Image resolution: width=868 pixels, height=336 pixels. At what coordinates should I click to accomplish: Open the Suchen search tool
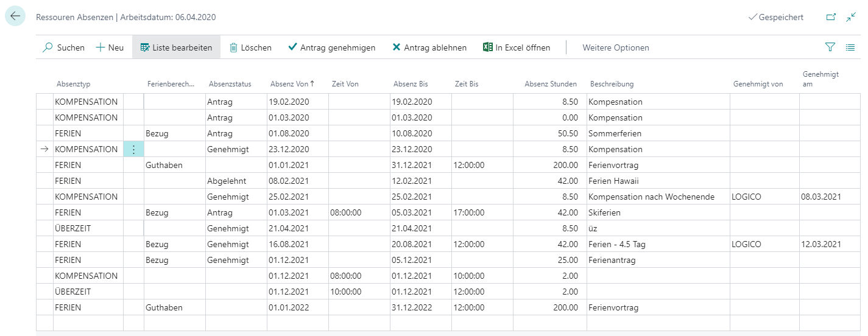tap(63, 47)
